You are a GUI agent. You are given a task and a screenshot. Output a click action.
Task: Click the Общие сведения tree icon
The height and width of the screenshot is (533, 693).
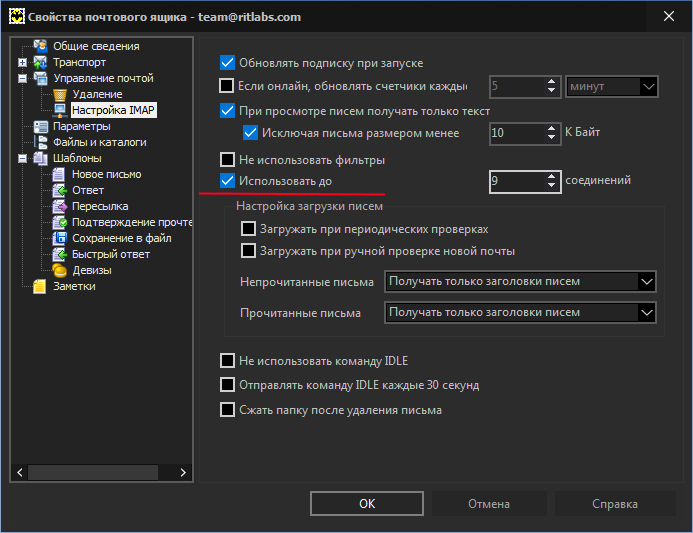(x=41, y=46)
